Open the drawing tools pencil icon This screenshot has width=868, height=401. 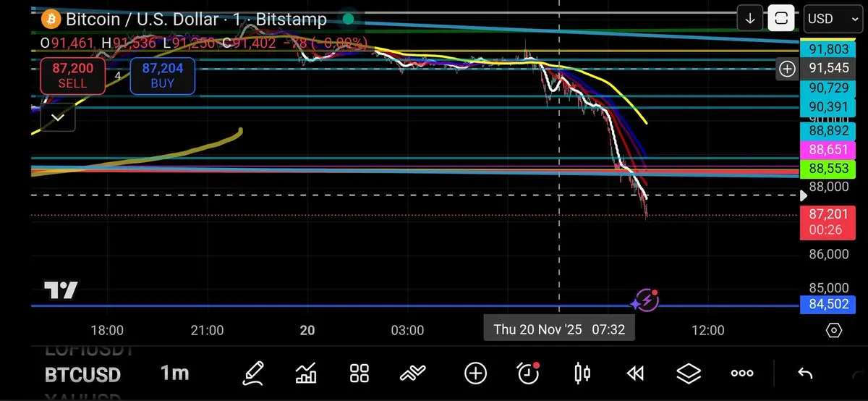pos(252,373)
